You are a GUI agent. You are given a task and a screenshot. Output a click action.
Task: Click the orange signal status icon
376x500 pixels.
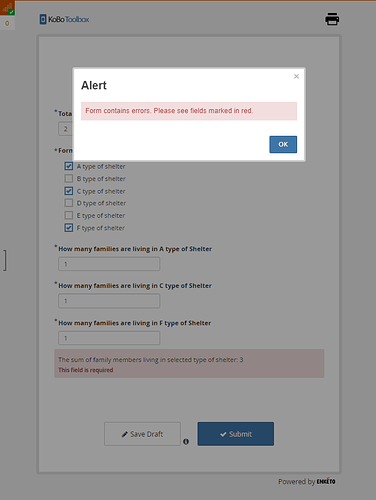pyautogui.click(x=7, y=8)
